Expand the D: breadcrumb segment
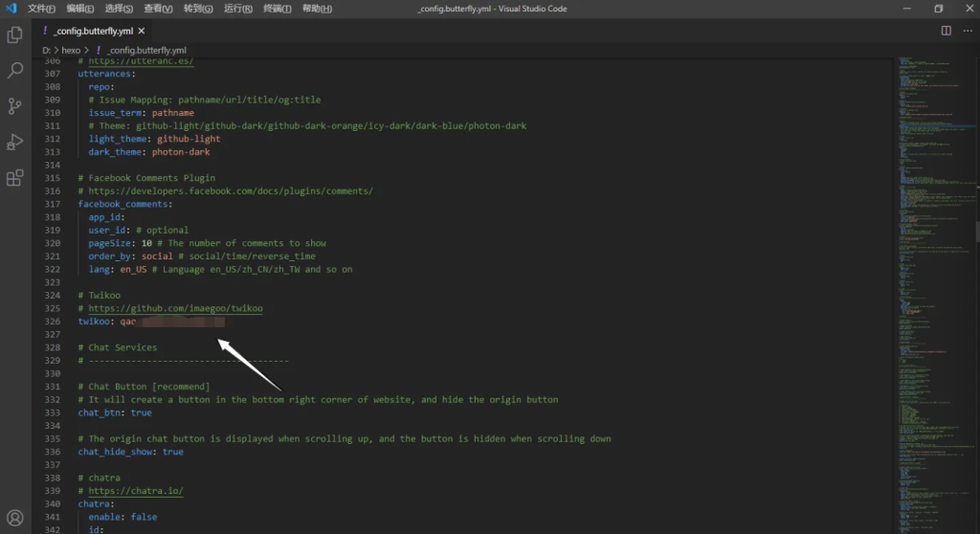The height and width of the screenshot is (534, 980). pos(46,50)
